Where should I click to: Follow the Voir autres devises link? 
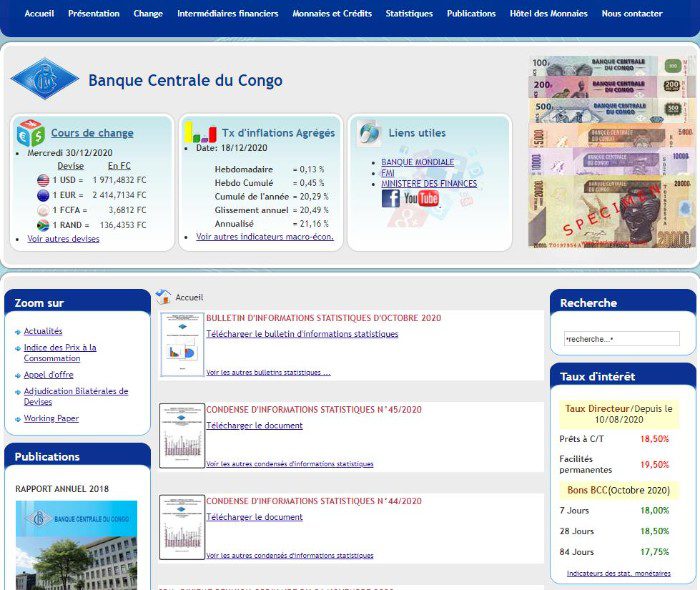tap(63, 238)
